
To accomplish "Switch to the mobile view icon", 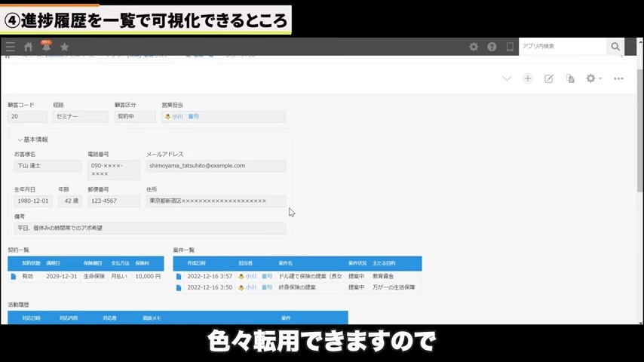I will pos(510,47).
